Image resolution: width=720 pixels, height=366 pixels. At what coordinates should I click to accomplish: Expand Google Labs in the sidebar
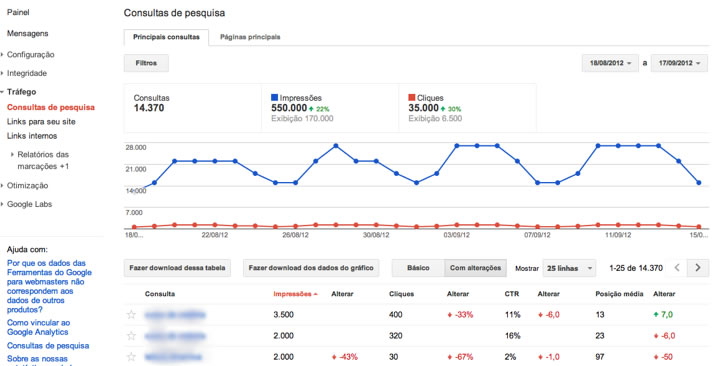coord(29,204)
